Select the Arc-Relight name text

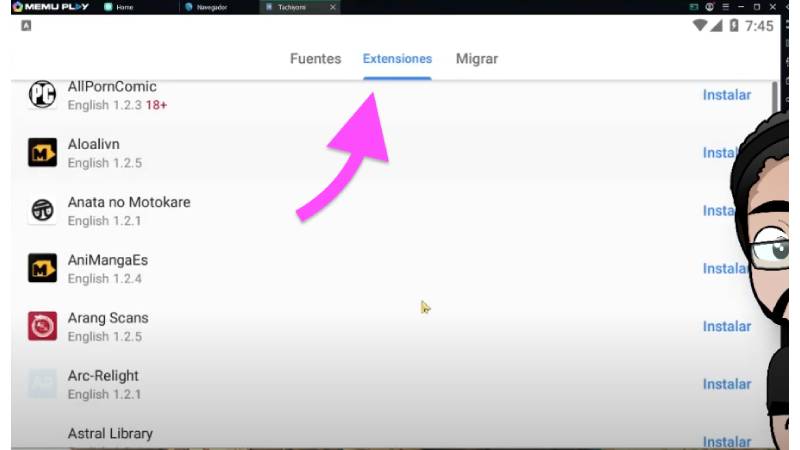[x=103, y=376]
